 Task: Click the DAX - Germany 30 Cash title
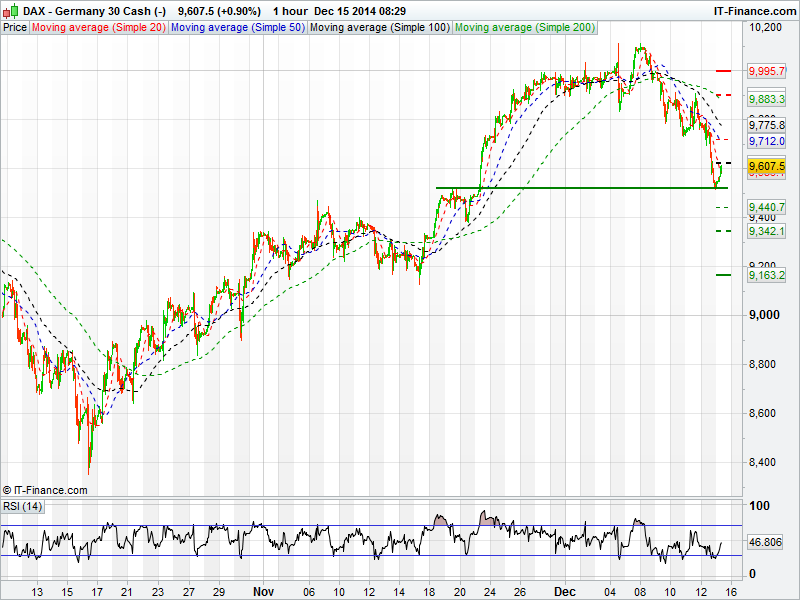(x=88, y=11)
